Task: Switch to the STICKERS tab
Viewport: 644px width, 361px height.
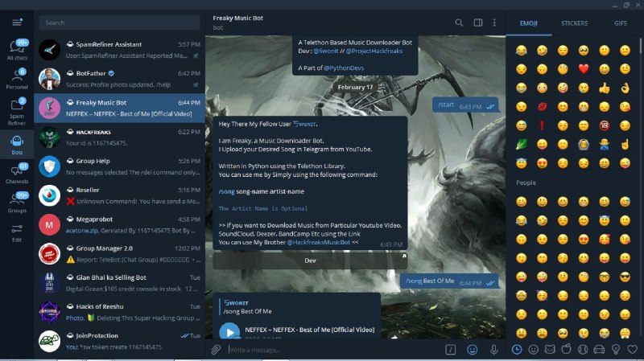Action: click(x=574, y=23)
